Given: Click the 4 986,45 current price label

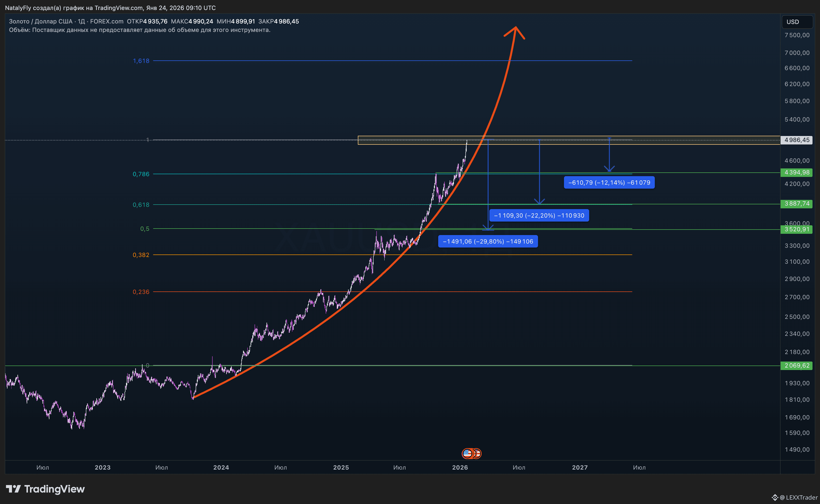Looking at the screenshot, I should [796, 140].
